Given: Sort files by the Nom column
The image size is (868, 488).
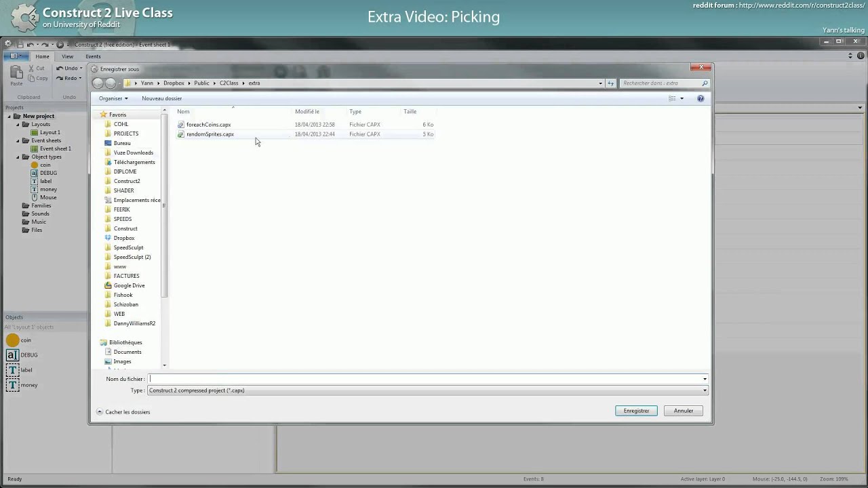Looking at the screenshot, I should pos(183,111).
